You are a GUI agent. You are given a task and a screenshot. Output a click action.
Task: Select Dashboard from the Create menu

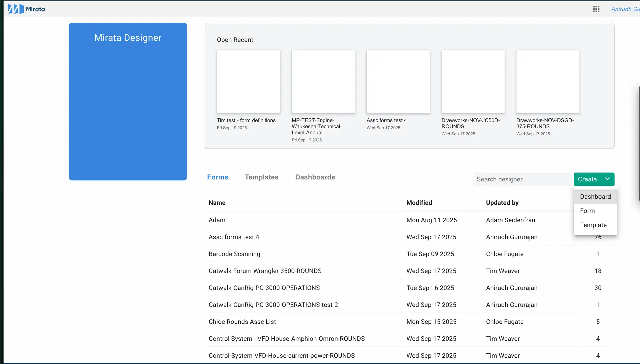[x=595, y=196]
